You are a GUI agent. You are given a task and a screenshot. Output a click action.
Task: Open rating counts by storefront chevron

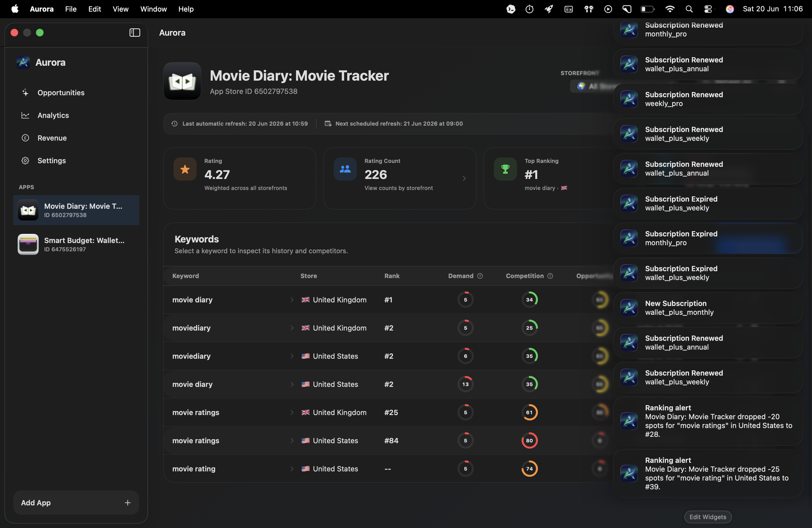coord(464,178)
